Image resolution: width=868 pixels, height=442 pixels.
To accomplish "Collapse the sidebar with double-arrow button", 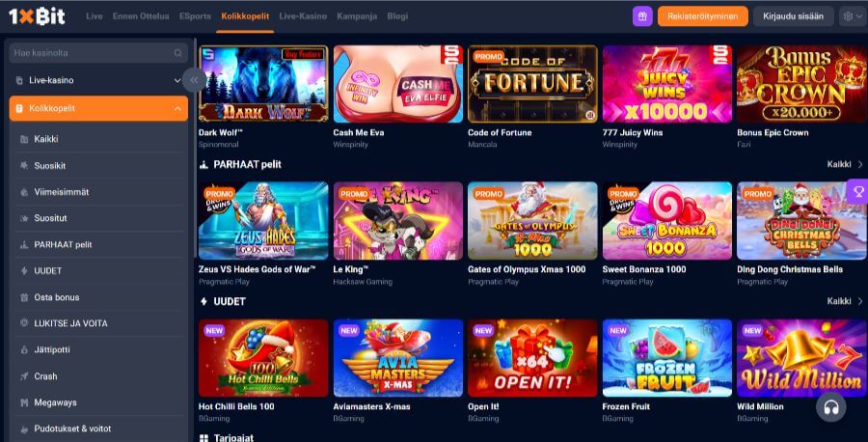I will pos(194,80).
